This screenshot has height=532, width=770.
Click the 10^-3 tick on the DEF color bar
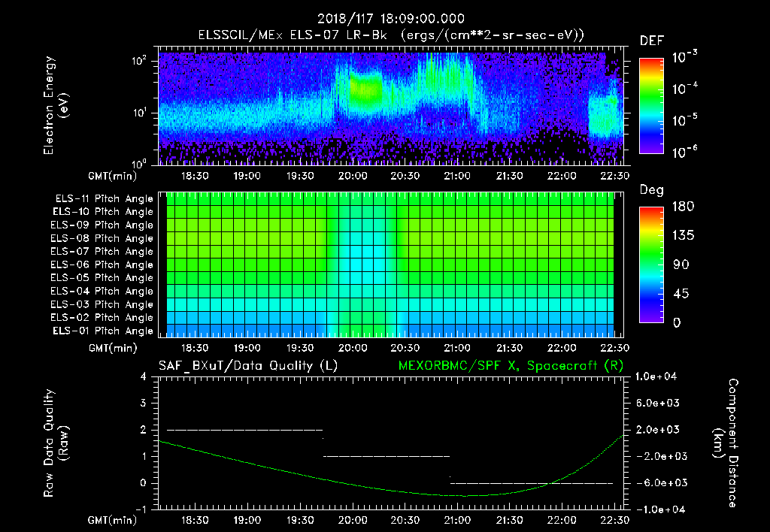point(684,56)
